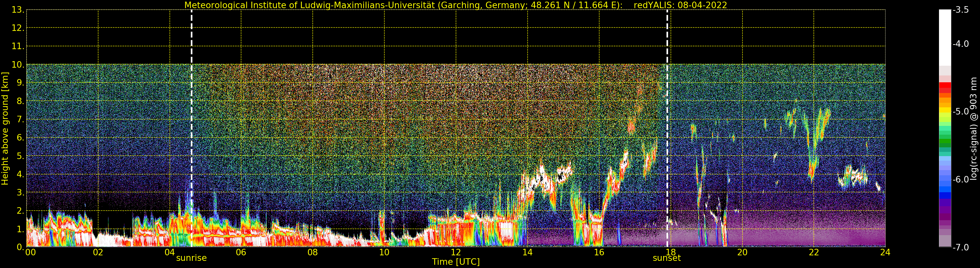
Task: Click the height-axis tick label 11
Action: pyautogui.click(x=18, y=47)
